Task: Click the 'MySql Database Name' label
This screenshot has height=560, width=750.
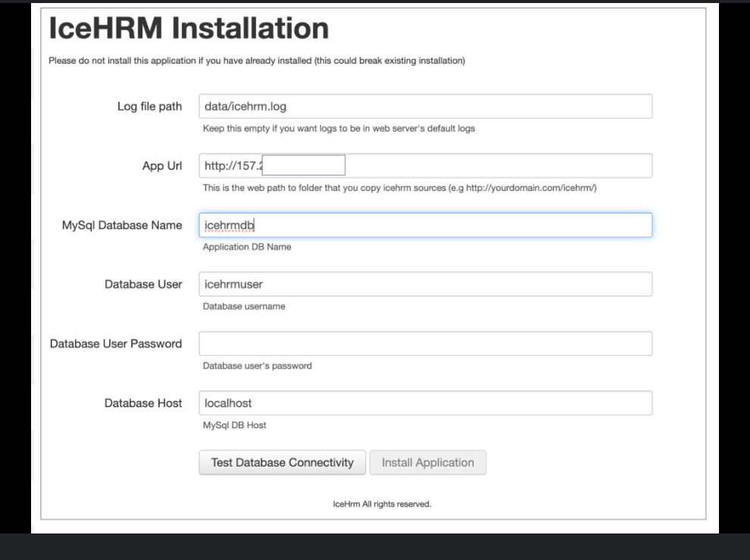Action: pos(122,225)
